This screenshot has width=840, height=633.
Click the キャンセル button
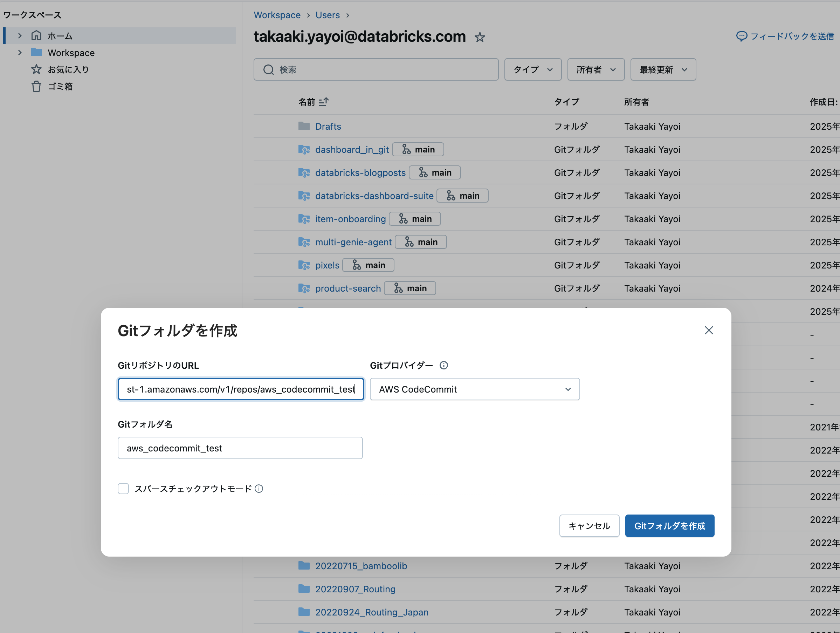point(589,526)
